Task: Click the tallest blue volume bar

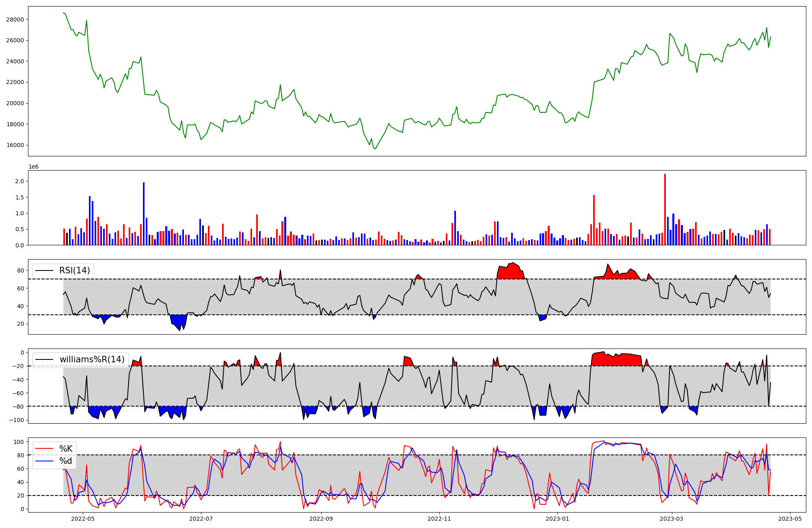Action: (x=144, y=214)
